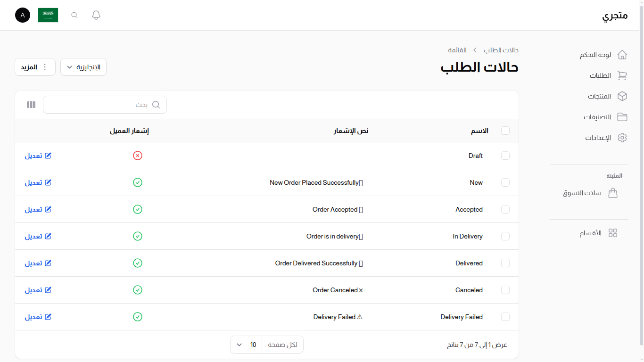Open the column visibility icon above the table
Screen dimensions: 644x362
31,104
